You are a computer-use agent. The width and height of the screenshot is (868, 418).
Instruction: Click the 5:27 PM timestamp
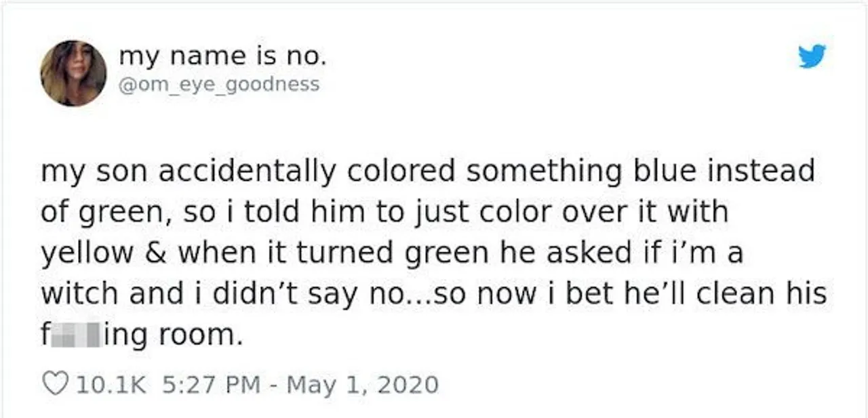click(212, 385)
